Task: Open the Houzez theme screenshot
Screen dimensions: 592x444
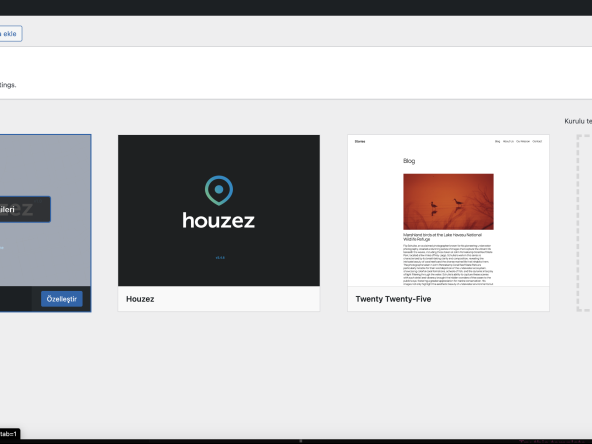Action: coord(219,210)
